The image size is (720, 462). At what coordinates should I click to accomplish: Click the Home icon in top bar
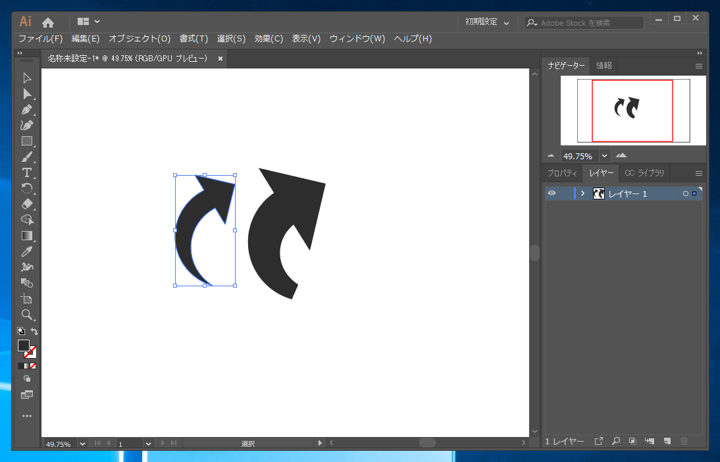47,22
